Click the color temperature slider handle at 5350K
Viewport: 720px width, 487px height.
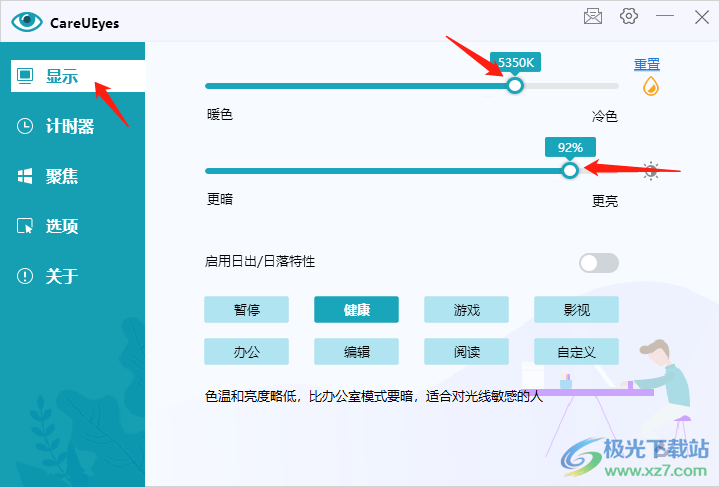pyautogui.click(x=515, y=85)
